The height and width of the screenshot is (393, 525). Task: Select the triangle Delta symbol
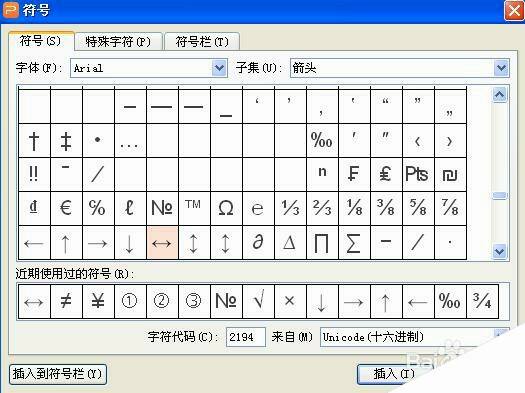[x=290, y=242]
